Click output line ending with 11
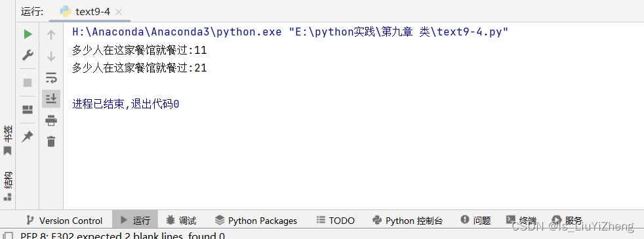 (x=139, y=51)
